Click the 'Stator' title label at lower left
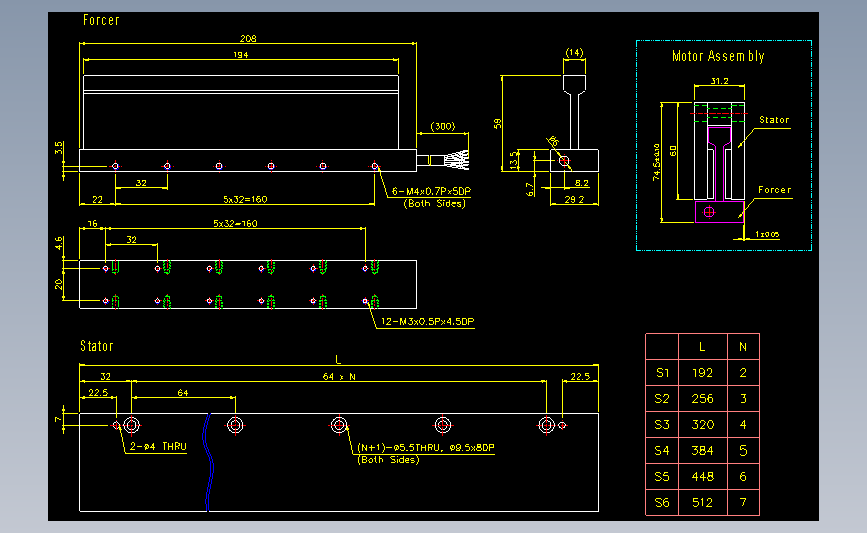This screenshot has width=867, height=533. [97, 346]
